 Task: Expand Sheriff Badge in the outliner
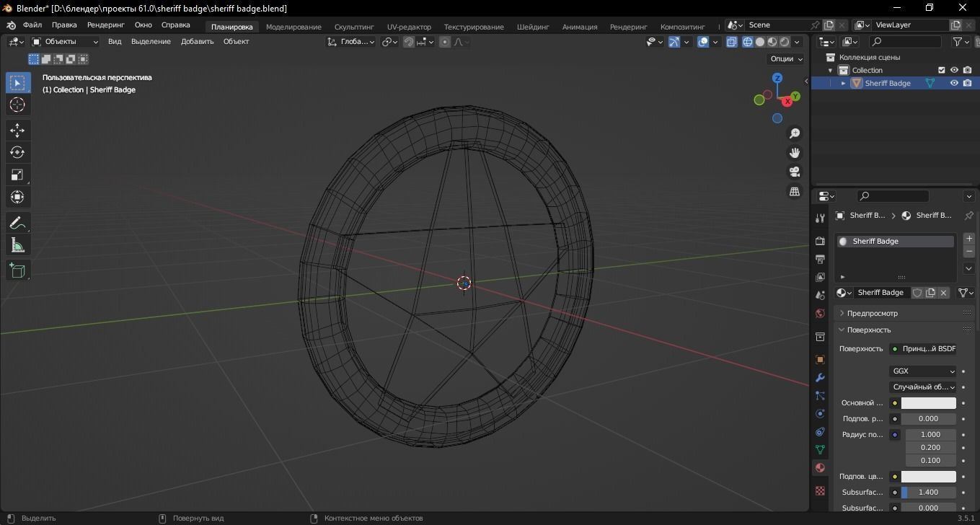click(x=844, y=83)
